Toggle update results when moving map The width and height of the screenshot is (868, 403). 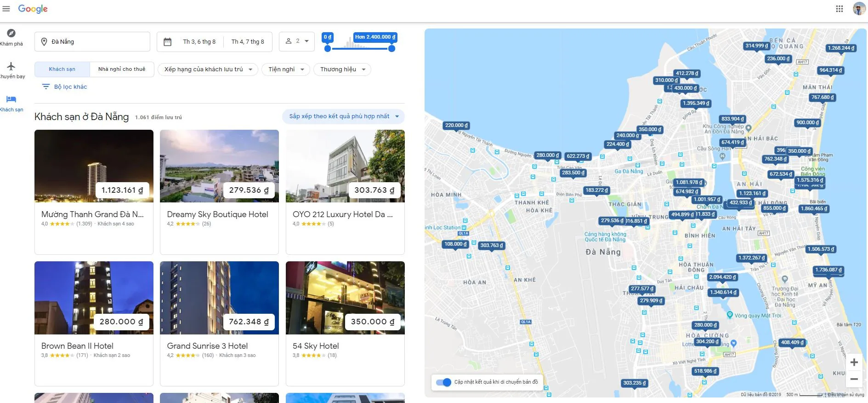pyautogui.click(x=443, y=382)
